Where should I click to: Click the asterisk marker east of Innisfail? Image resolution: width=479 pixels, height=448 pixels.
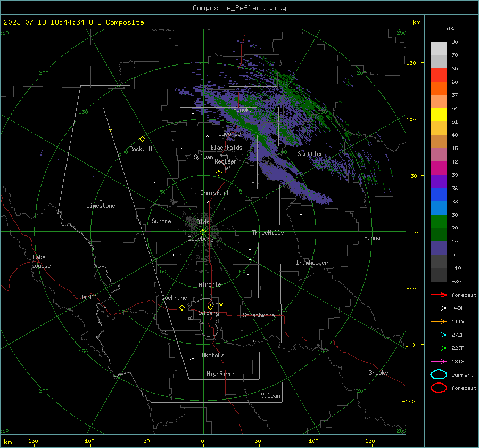click(x=253, y=183)
